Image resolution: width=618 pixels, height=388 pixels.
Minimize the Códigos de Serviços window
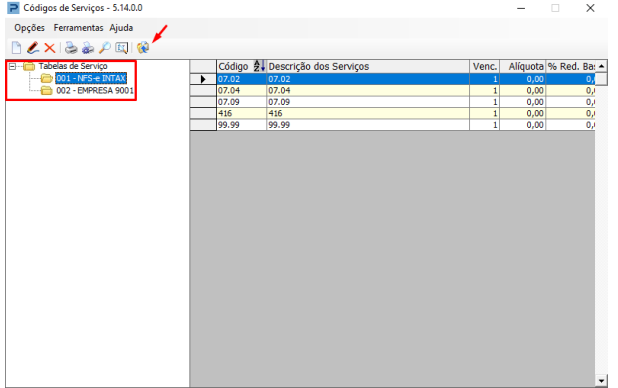click(521, 8)
